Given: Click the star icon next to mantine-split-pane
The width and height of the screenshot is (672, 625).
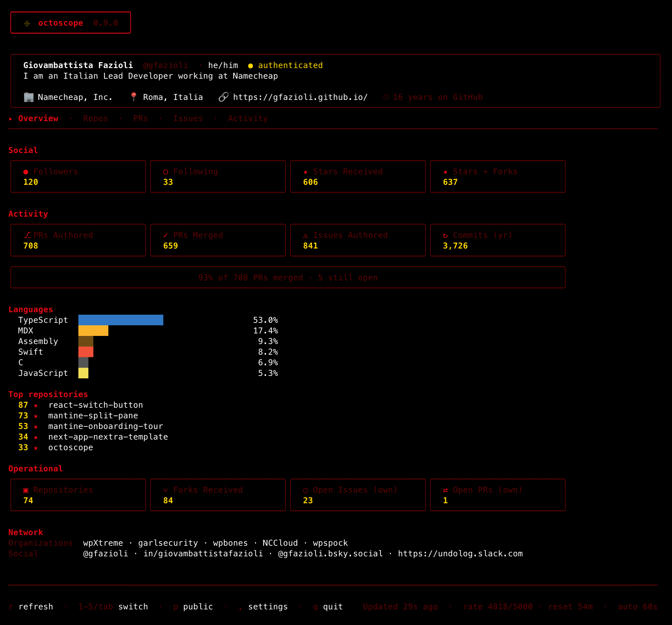Looking at the screenshot, I should [36, 416].
